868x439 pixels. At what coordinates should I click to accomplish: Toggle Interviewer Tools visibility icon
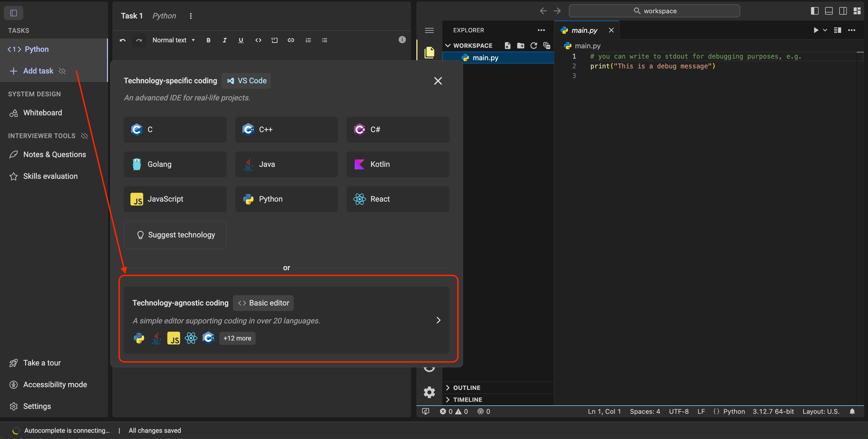pyautogui.click(x=84, y=136)
